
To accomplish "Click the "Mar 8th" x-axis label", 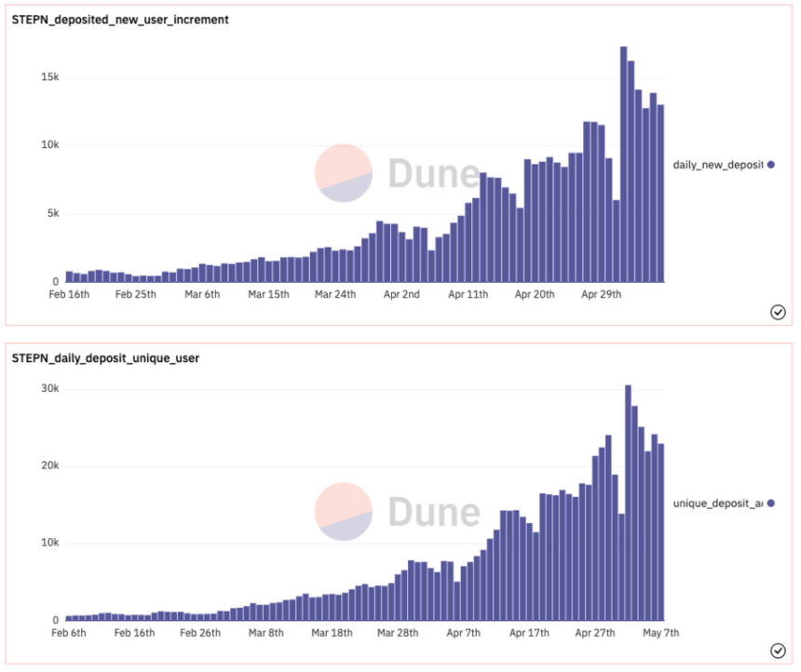I will [266, 633].
